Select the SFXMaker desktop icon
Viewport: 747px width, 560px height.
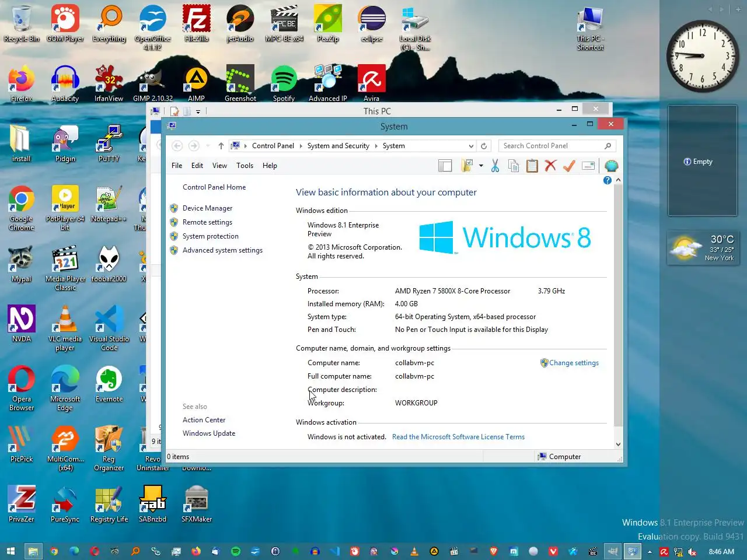[x=197, y=504]
